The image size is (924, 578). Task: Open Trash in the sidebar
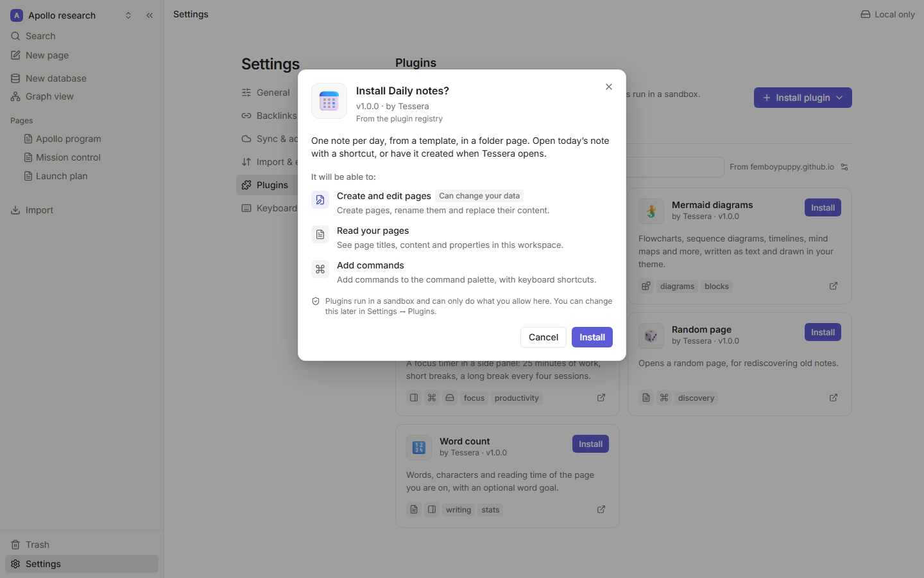coord(81,545)
